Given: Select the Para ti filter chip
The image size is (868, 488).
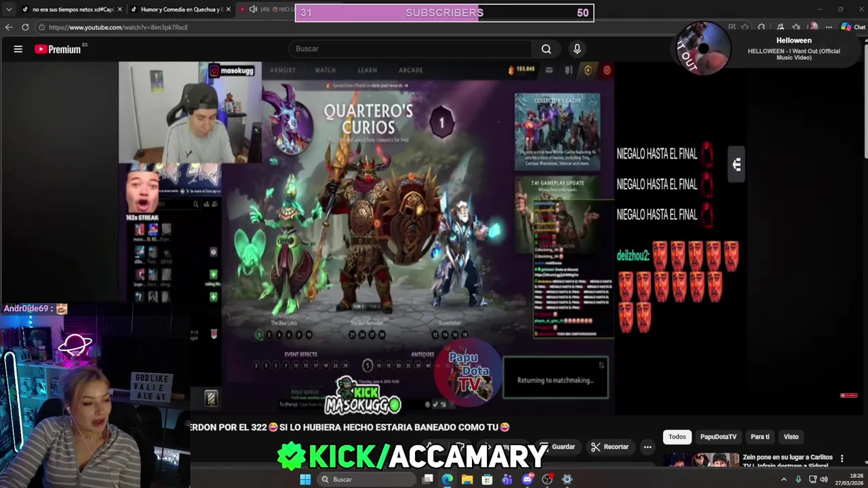Looking at the screenshot, I should coord(759,436).
